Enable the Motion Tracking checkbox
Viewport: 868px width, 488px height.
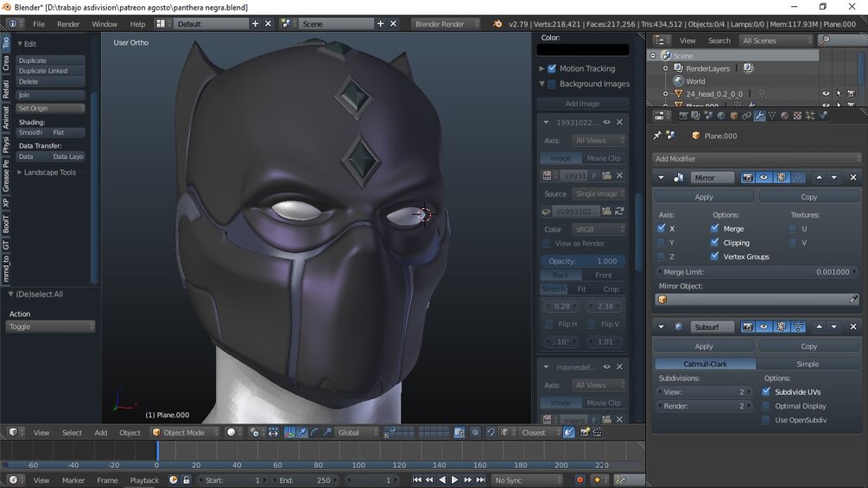(x=552, y=68)
